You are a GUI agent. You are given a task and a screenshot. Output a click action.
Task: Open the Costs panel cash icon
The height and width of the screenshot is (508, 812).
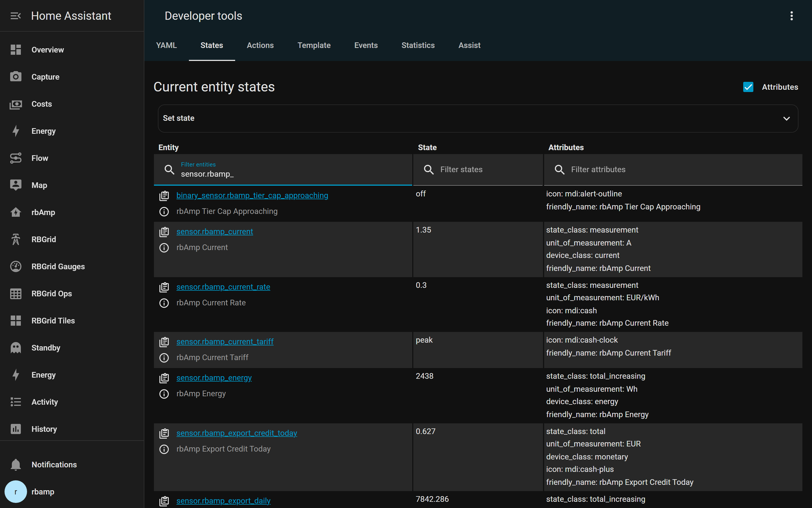pyautogui.click(x=16, y=104)
